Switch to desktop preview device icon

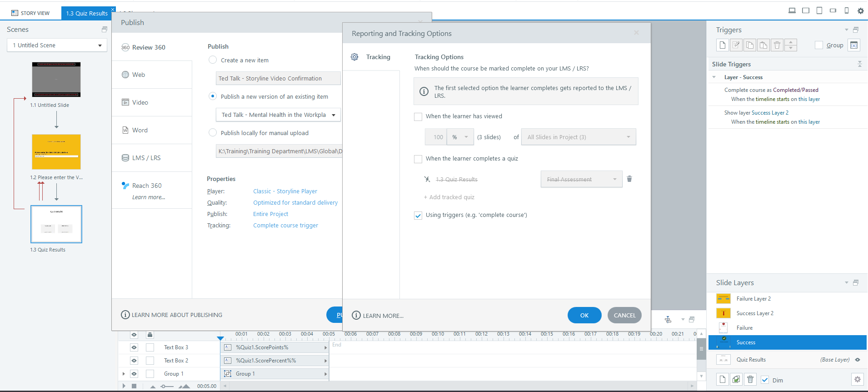coord(792,10)
